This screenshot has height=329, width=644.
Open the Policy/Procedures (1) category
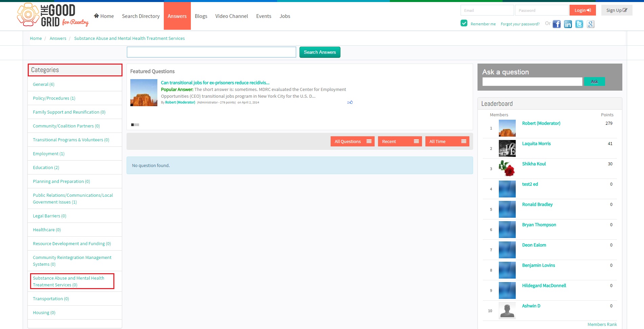54,98
